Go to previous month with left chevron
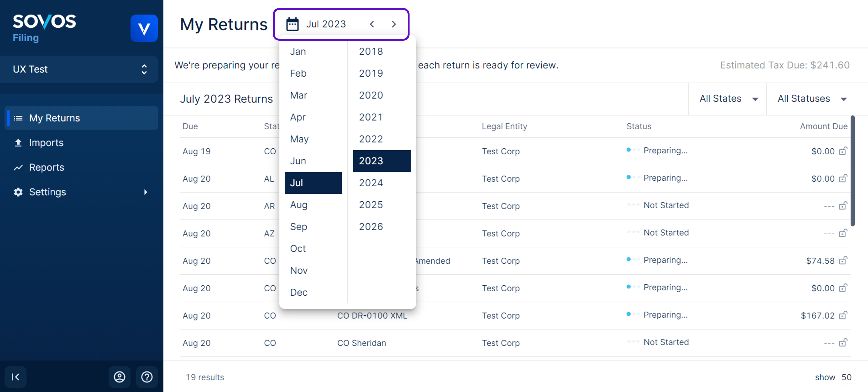868x392 pixels. click(x=372, y=24)
